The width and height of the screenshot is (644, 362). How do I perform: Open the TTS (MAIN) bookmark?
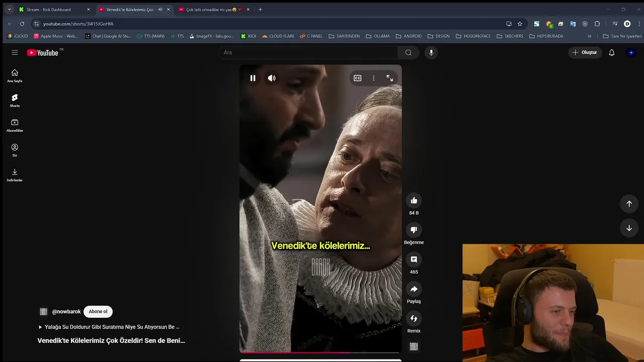151,36
